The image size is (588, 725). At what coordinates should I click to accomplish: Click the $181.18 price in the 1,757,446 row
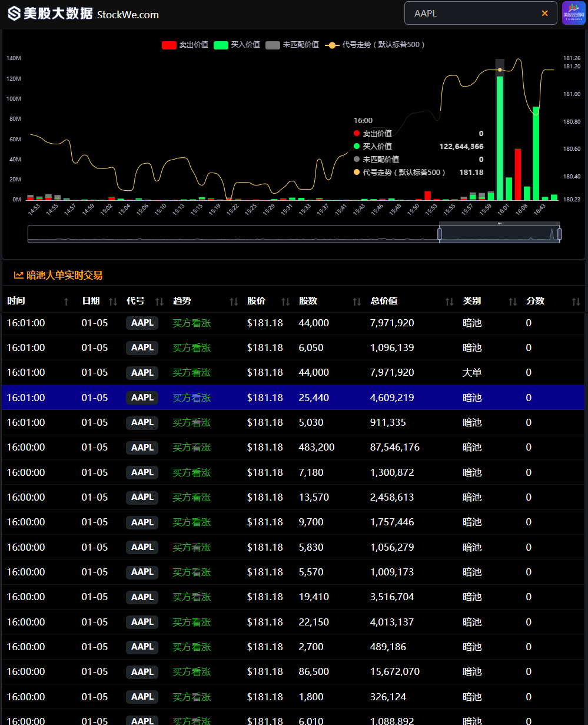(265, 522)
